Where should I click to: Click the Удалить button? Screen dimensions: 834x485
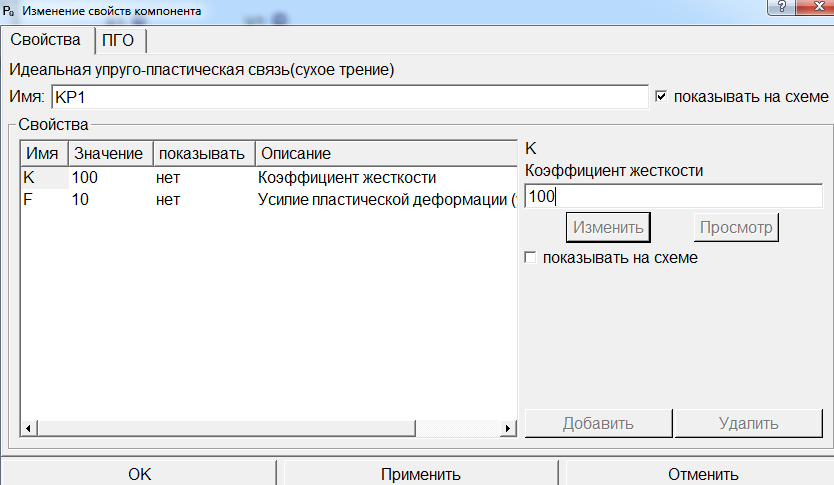(748, 423)
